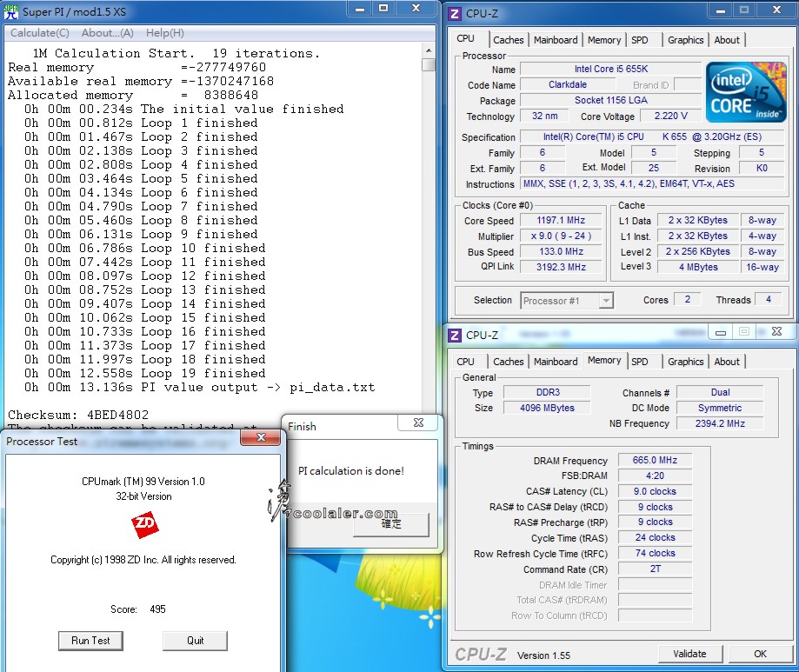This screenshot has width=799, height=672.
Task: Click the Intel Core i5 inside logo
Action: click(746, 92)
